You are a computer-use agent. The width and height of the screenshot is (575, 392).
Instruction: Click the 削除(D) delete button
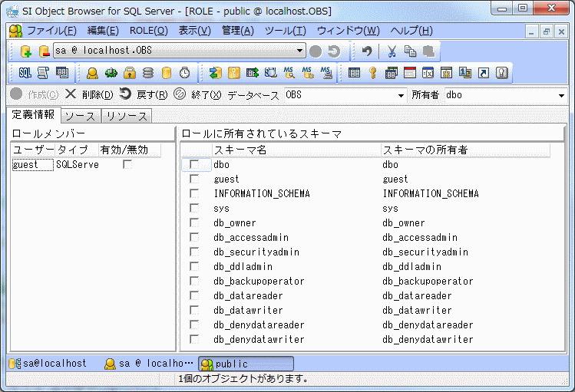[89, 95]
